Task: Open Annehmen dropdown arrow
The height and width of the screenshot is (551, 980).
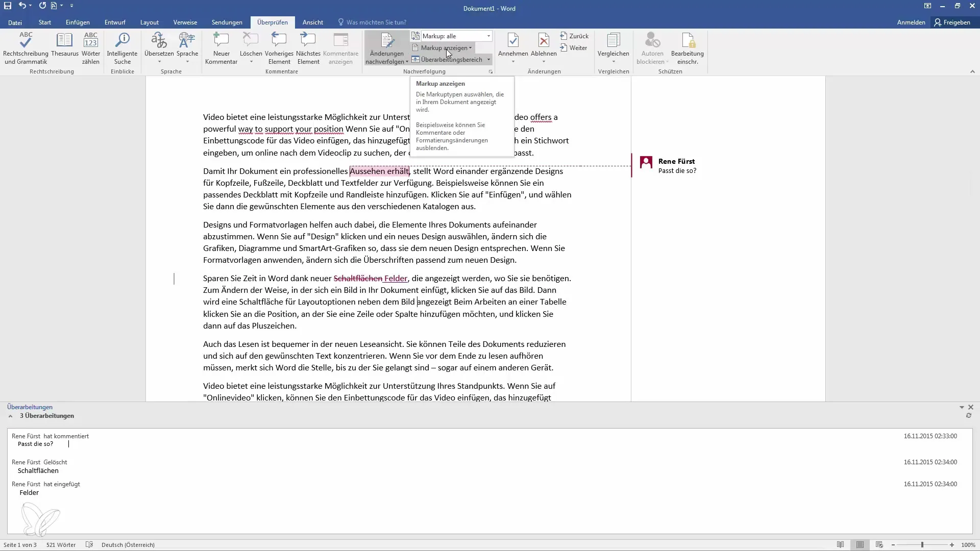Action: coord(513,62)
